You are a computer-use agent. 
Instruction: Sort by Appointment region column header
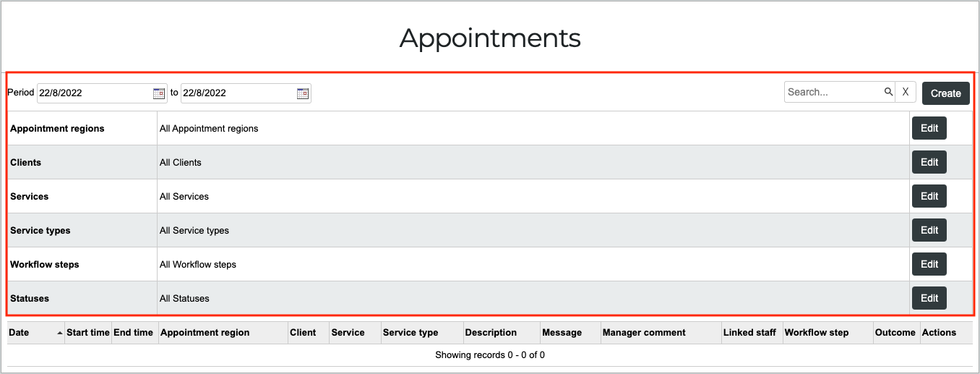(205, 333)
